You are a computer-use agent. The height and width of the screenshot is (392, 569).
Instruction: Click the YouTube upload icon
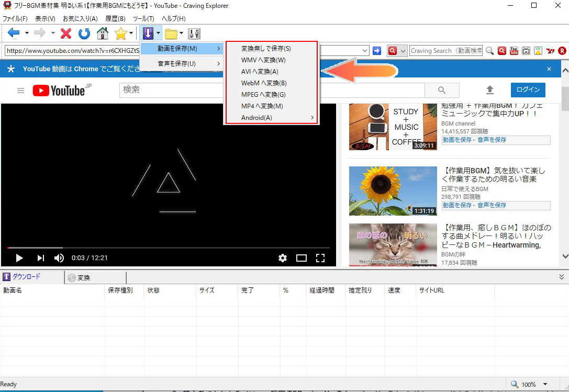click(x=490, y=89)
